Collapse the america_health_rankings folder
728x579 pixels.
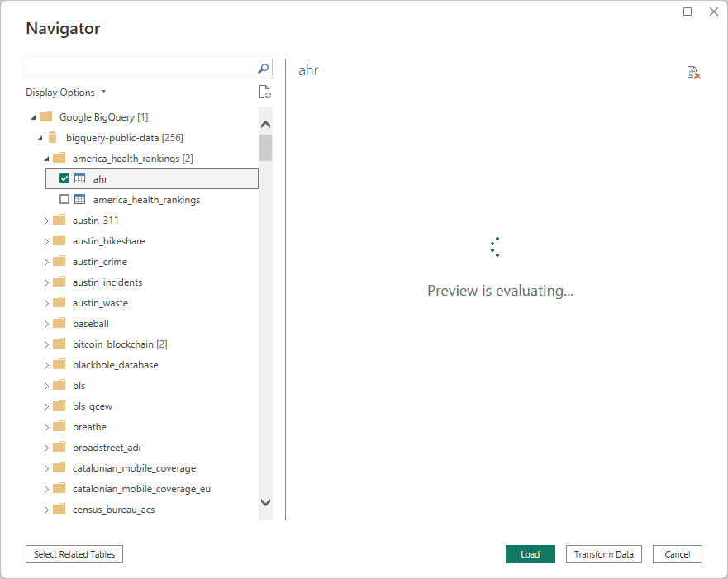point(46,159)
